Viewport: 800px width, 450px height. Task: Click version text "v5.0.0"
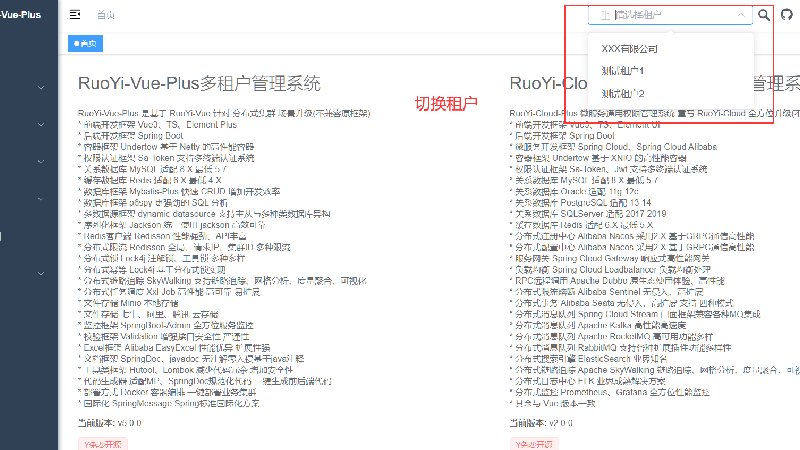coord(130,423)
